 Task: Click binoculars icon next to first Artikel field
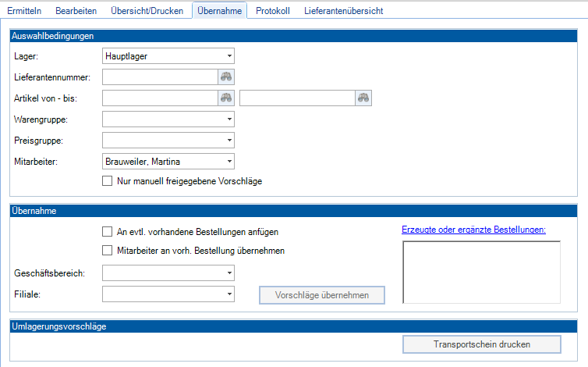click(x=226, y=98)
